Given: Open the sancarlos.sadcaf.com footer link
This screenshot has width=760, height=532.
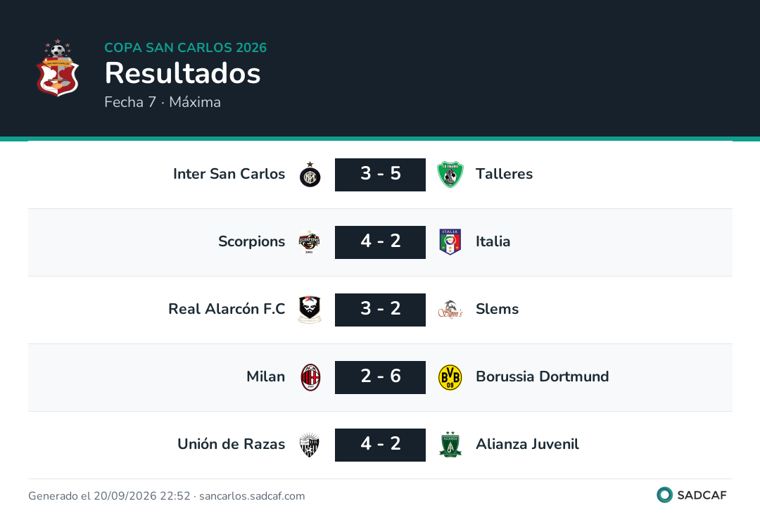Looking at the screenshot, I should coord(252,495).
